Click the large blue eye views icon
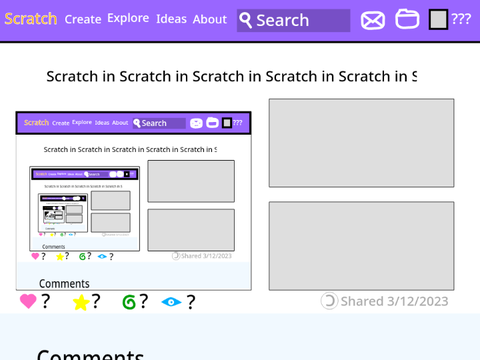Image resolution: width=480 pixels, height=360 pixels. pos(171,302)
